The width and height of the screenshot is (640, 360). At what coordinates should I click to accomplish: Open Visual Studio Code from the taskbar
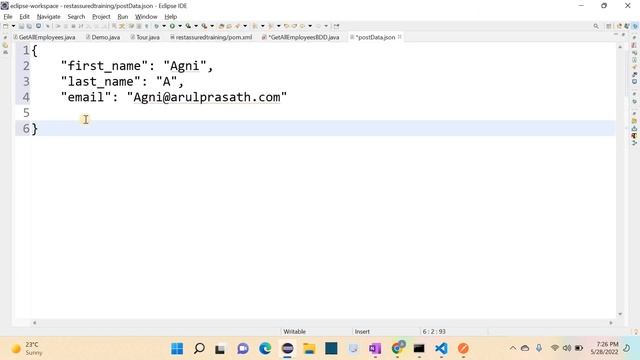[441, 349]
